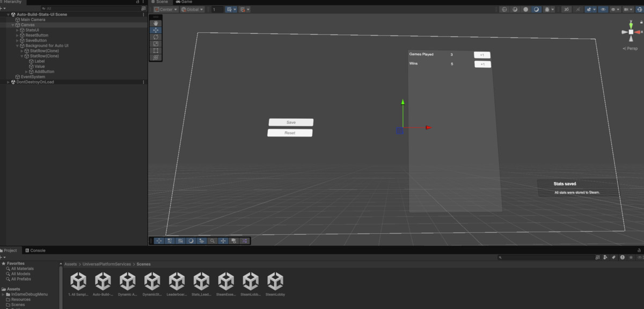The width and height of the screenshot is (644, 309).
Task: Select the Hand view tool
Action: click(x=156, y=24)
